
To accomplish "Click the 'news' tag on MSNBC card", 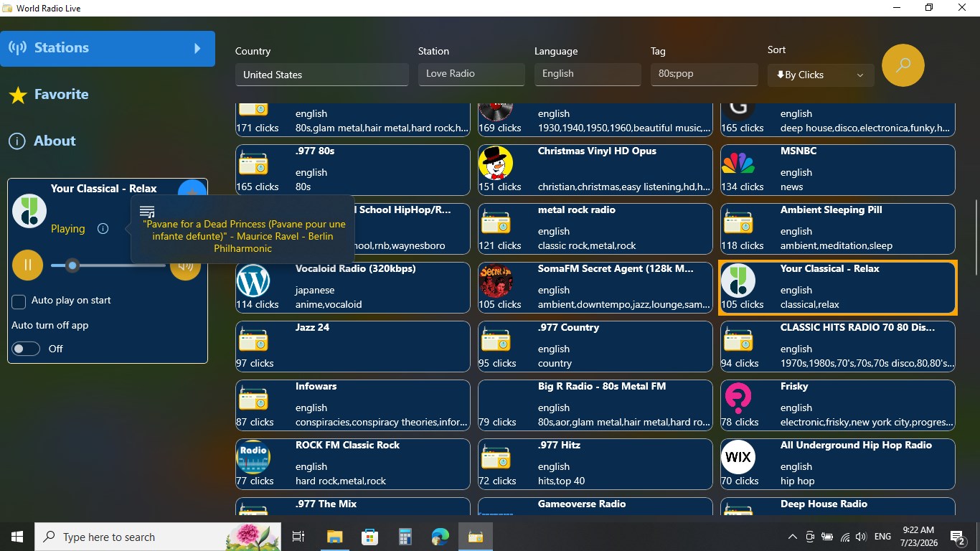I will coord(792,187).
